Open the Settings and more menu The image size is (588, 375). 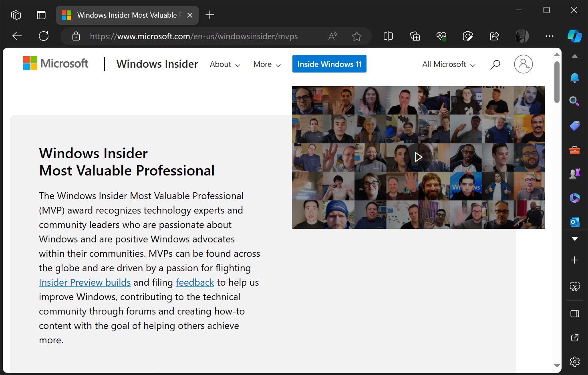(550, 36)
